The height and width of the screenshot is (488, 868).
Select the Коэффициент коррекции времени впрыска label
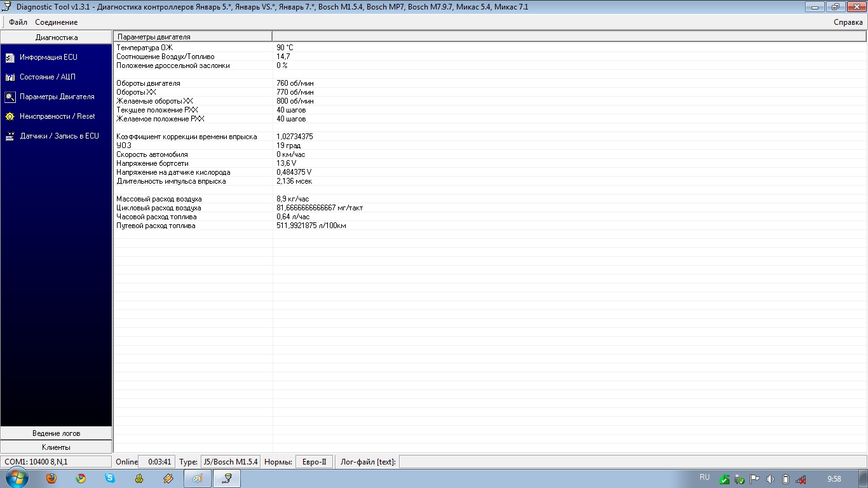(x=187, y=137)
